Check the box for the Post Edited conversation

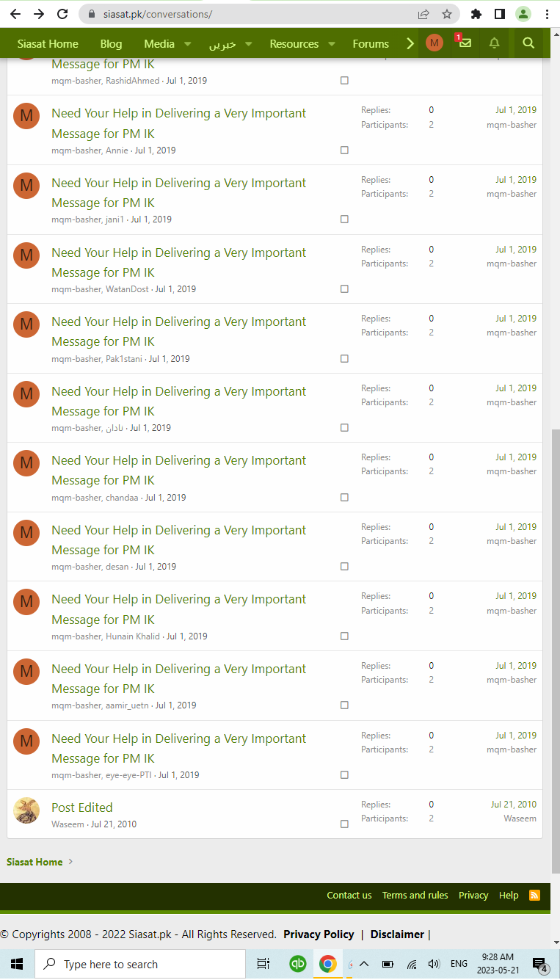344,824
